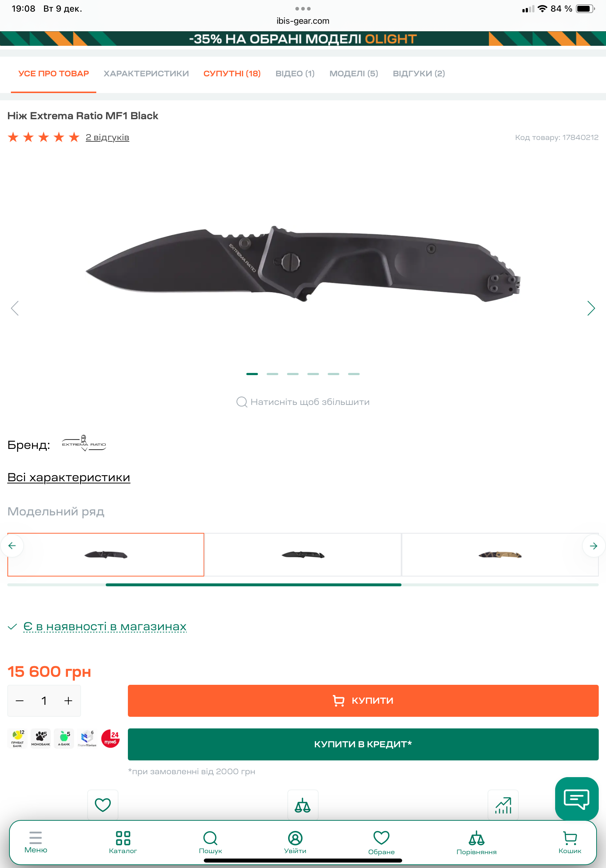
Task: Open Всі характеристики link
Action: pos(69,478)
